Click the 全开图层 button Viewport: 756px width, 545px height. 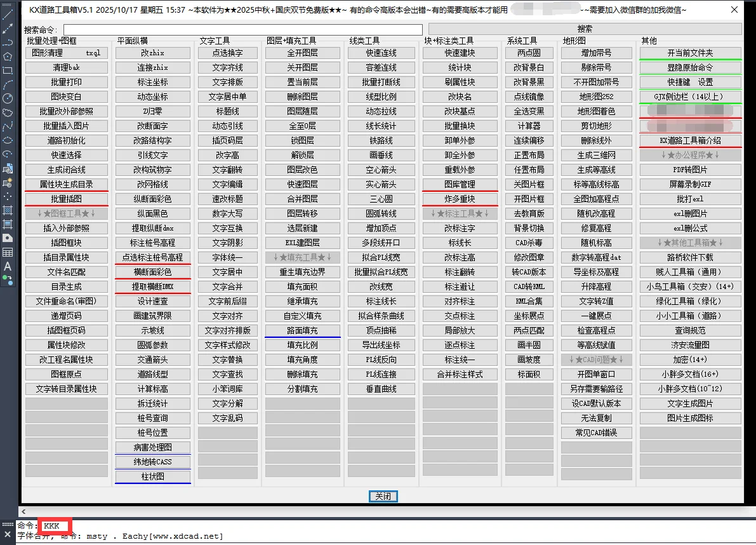(302, 53)
